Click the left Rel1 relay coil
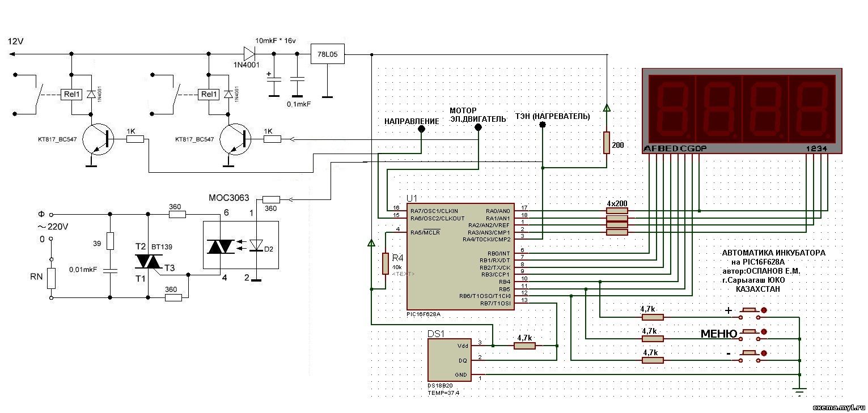Viewport: 868px width, 413px height. point(71,94)
